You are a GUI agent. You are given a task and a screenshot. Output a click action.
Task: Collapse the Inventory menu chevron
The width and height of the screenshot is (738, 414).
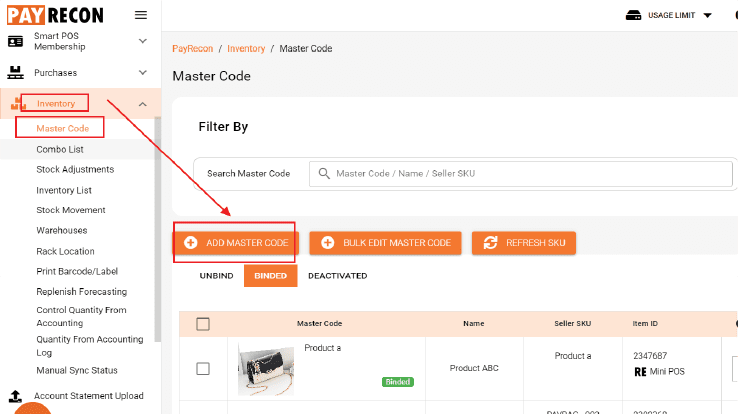(143, 104)
